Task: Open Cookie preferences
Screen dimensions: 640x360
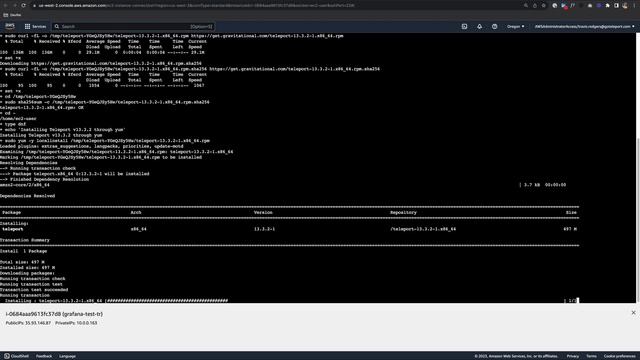Action: (x=620, y=356)
